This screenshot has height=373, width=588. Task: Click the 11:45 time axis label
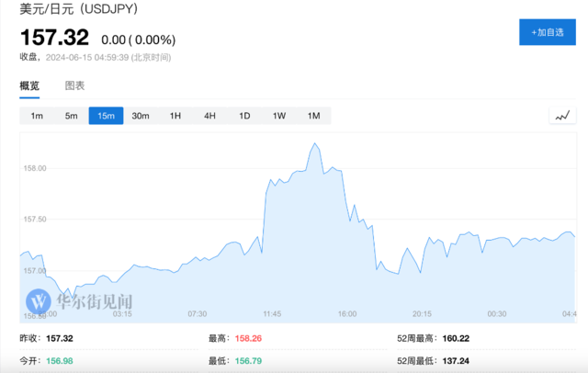pos(271,313)
